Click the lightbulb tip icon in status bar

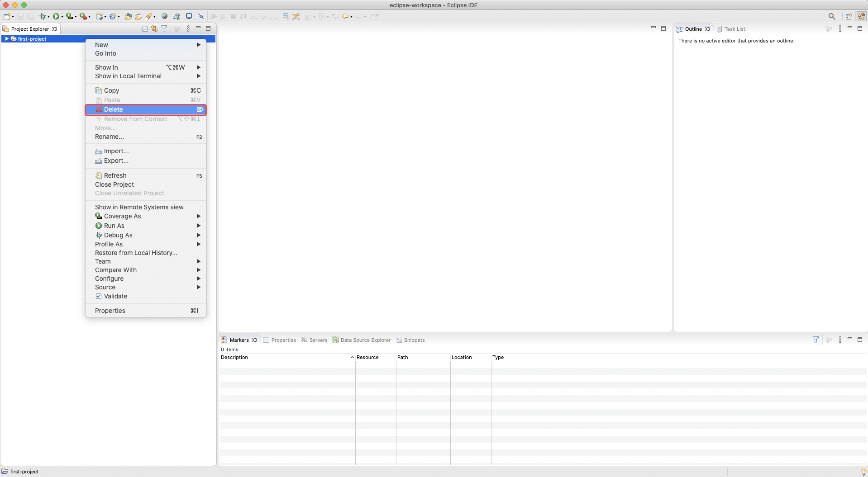click(x=863, y=472)
